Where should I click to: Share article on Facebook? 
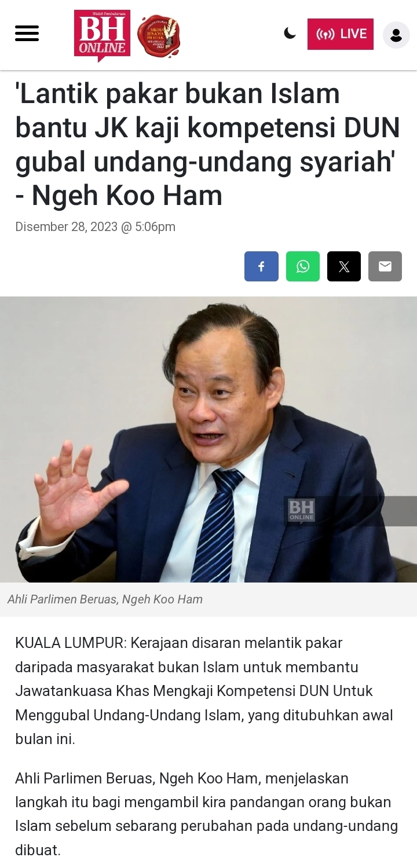coord(261,266)
